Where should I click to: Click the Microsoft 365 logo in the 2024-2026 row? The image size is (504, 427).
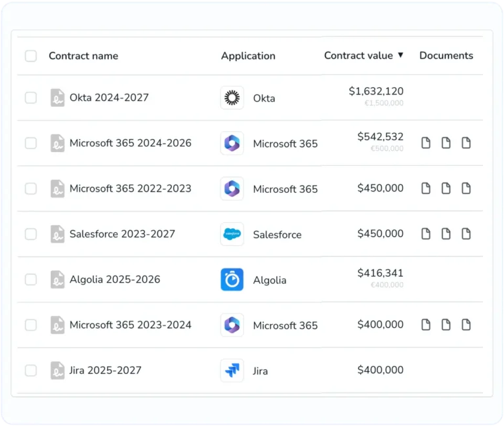(232, 143)
